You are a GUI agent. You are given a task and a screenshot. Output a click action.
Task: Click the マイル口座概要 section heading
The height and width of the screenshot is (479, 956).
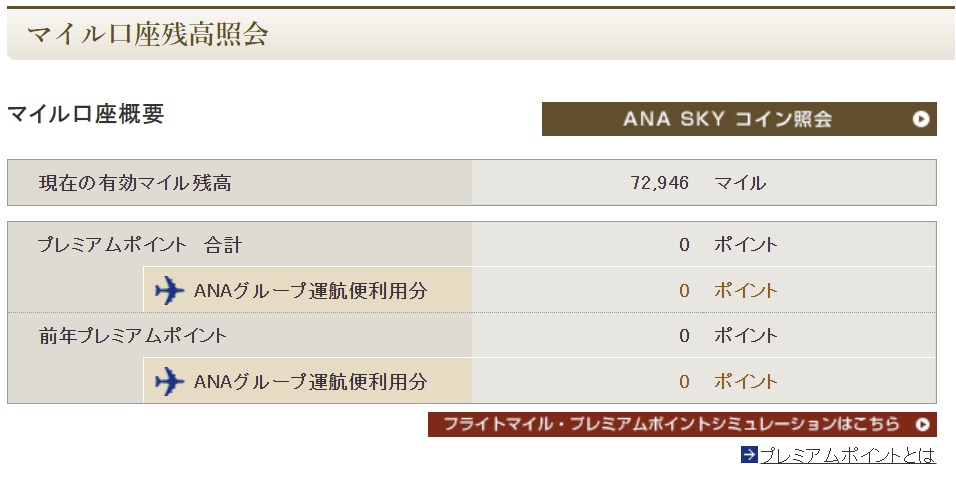(85, 114)
